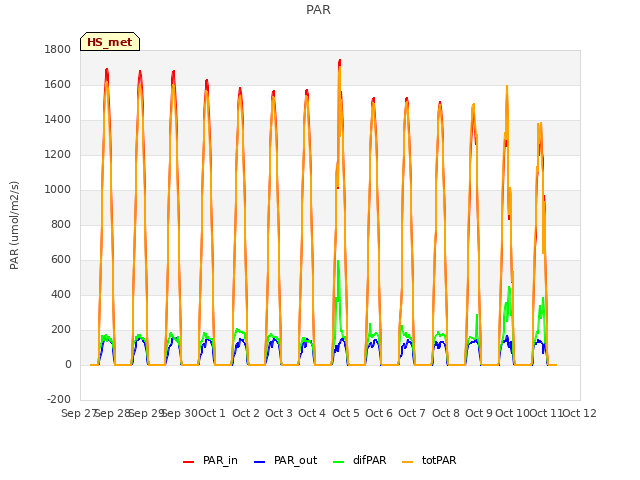The height and width of the screenshot is (480, 640).
Task: Click the 0 y-axis tick label
Action: 68,364
